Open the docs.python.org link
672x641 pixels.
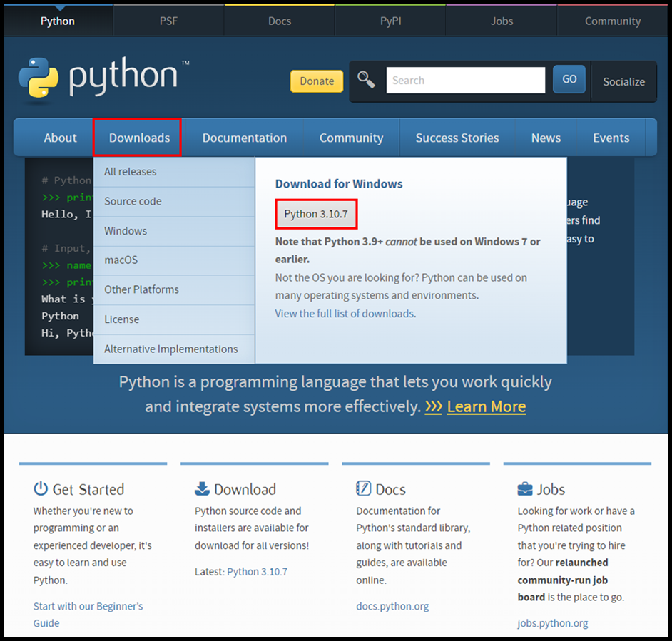[x=392, y=606]
